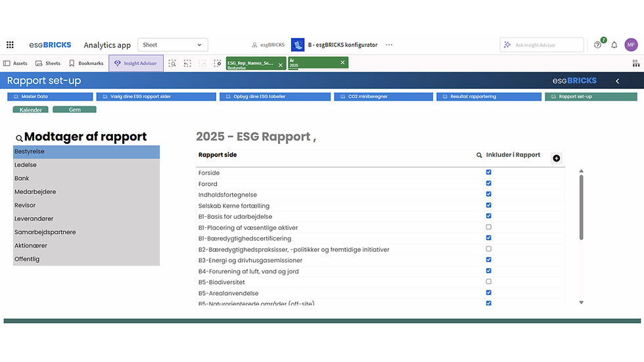The image size is (644, 362).
Task: Uncheck B3-Energi og drivhusgasemissioner checkbox
Action: coord(489,260)
